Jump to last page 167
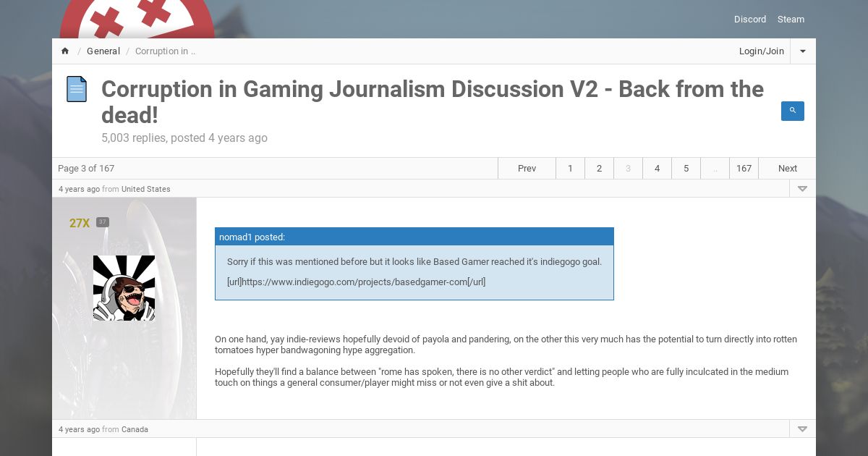 tap(744, 169)
